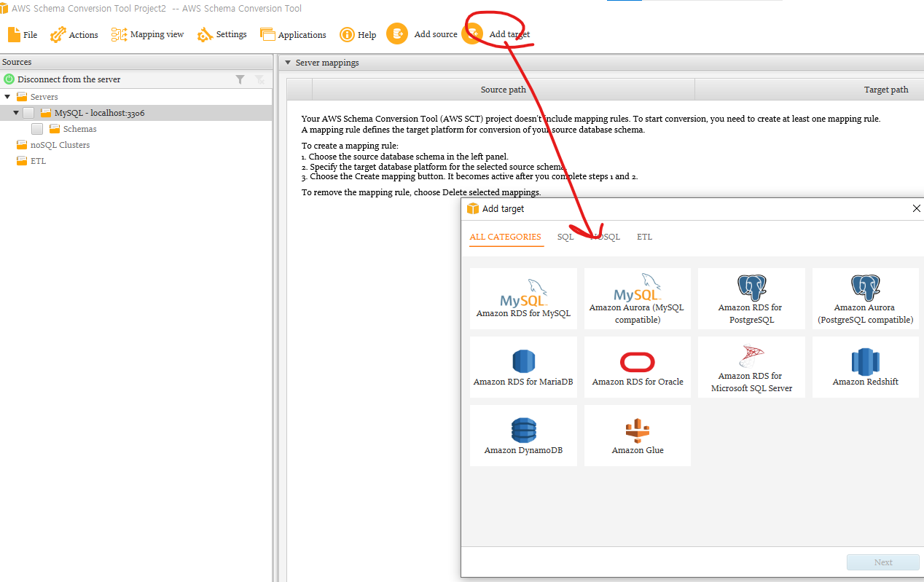The height and width of the screenshot is (582, 924).
Task: Switch to the NoSQL tab
Action: (605, 237)
